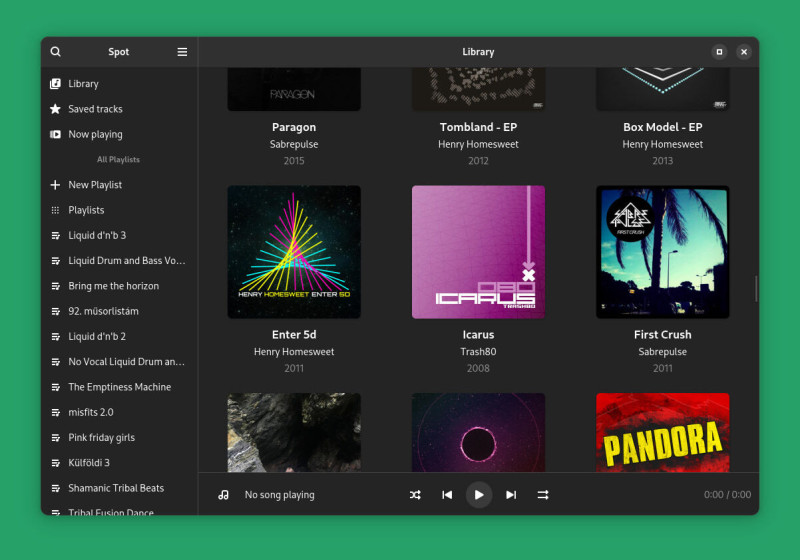The height and width of the screenshot is (560, 800).
Task: Open the First Crush album cover
Action: pos(662,252)
